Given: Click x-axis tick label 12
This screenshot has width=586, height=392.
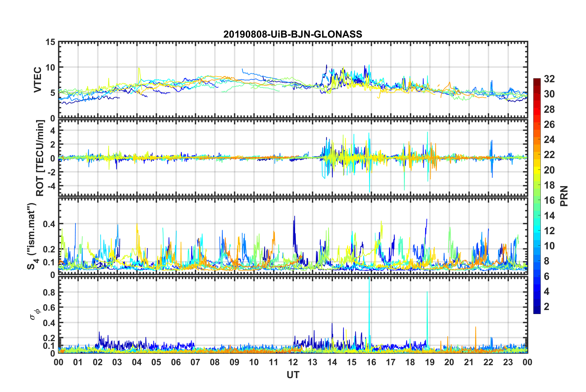Looking at the screenshot, I should pos(293,362).
